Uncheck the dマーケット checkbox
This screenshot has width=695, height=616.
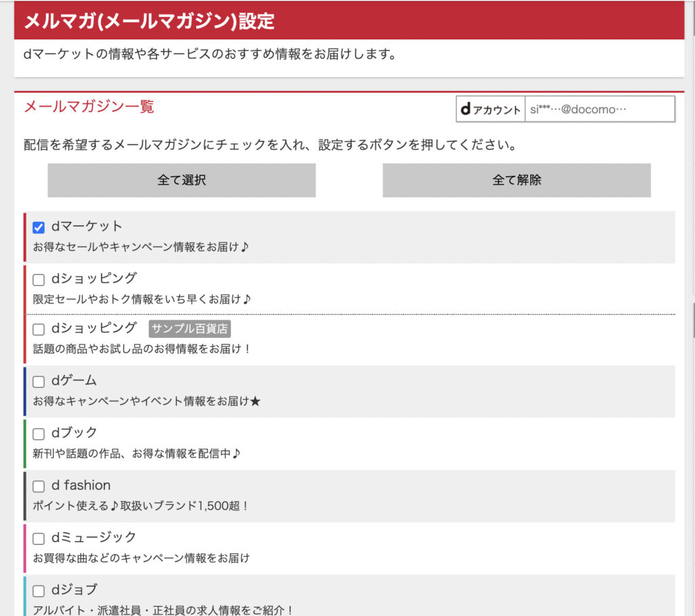coord(39,227)
